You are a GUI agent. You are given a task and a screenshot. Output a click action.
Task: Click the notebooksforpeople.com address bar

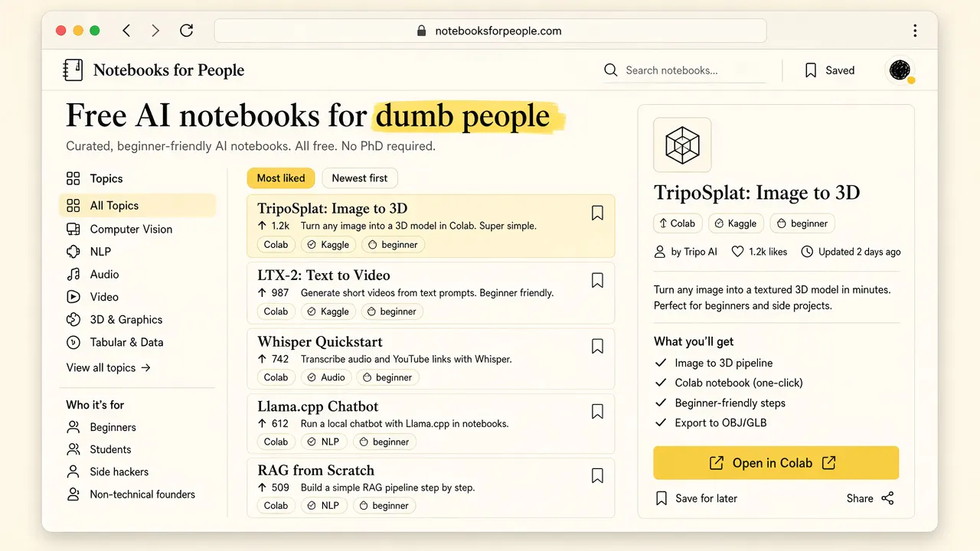pyautogui.click(x=490, y=31)
